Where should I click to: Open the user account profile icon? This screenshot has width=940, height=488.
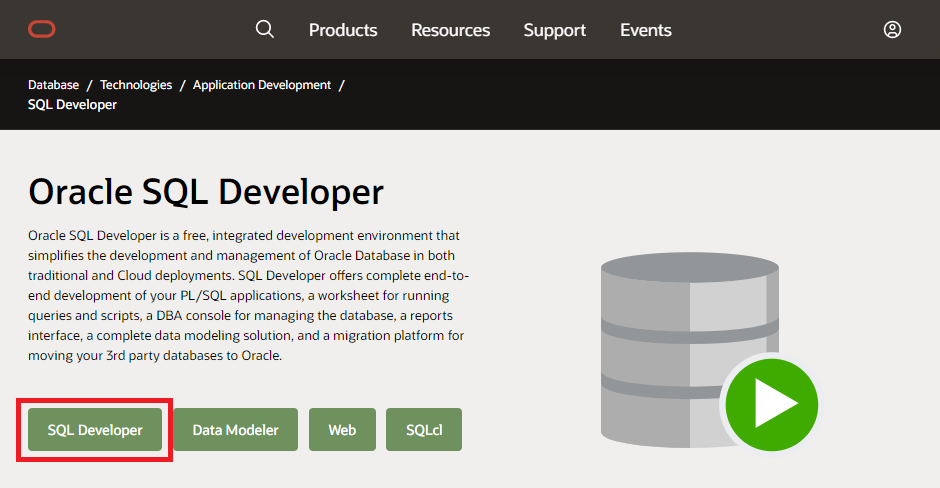click(892, 29)
